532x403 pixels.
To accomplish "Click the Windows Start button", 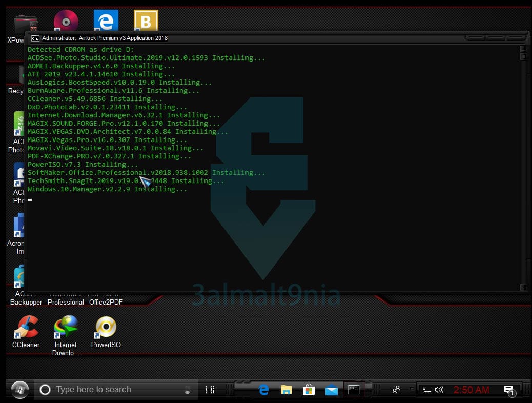I will point(19,390).
